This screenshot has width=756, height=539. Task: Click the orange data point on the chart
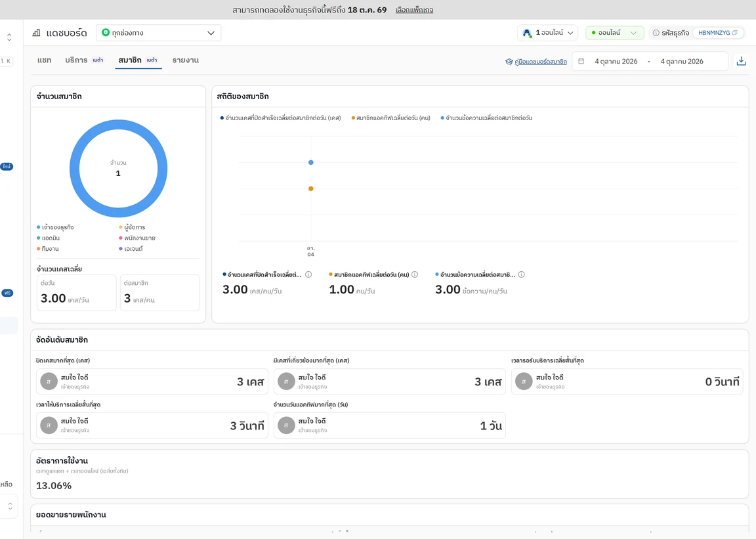[311, 188]
